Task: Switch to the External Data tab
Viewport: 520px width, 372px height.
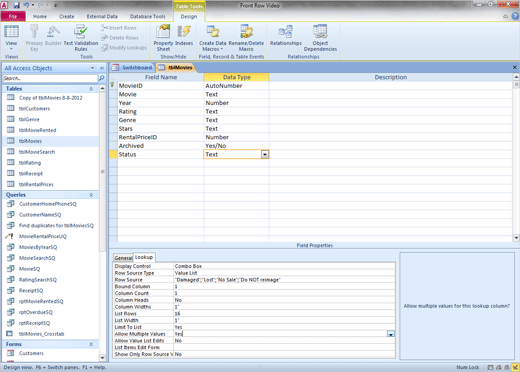Action: [x=102, y=16]
